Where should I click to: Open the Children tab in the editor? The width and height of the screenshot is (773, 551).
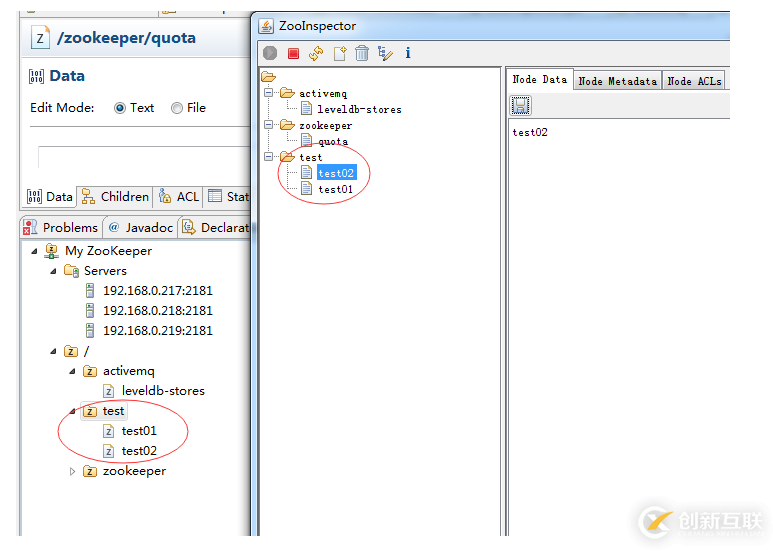(x=115, y=197)
